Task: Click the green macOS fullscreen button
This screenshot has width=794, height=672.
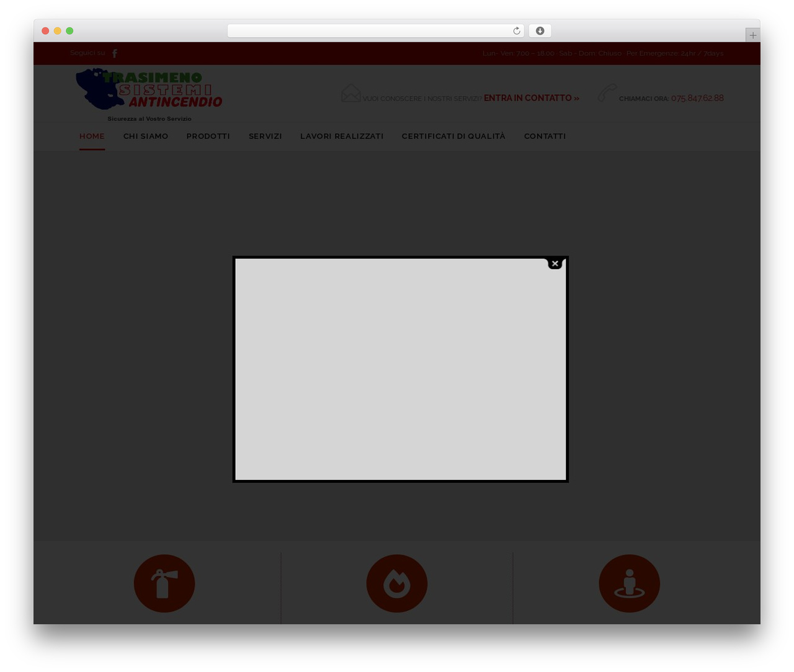Action: [x=69, y=31]
